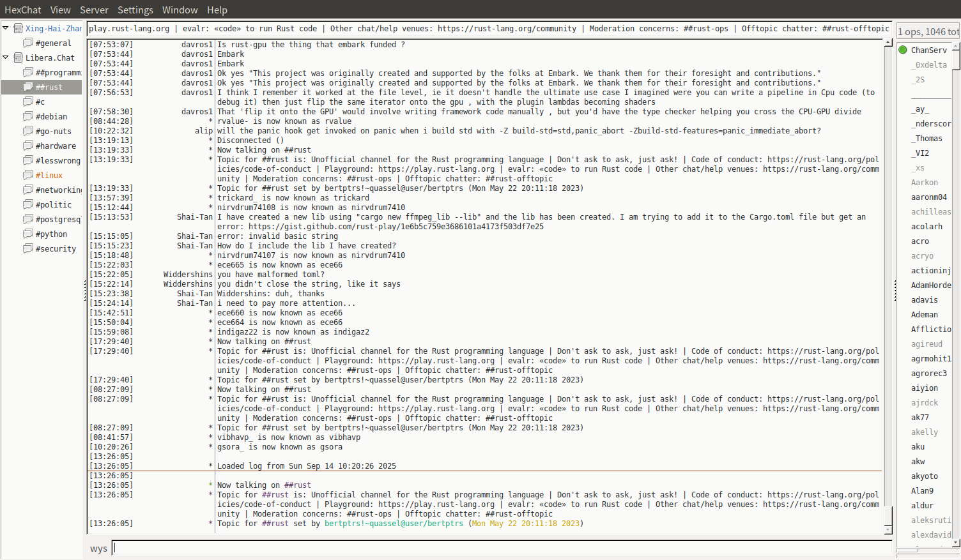Click the #security channel icon
Image resolution: width=961 pixels, height=560 pixels.
click(x=28, y=248)
